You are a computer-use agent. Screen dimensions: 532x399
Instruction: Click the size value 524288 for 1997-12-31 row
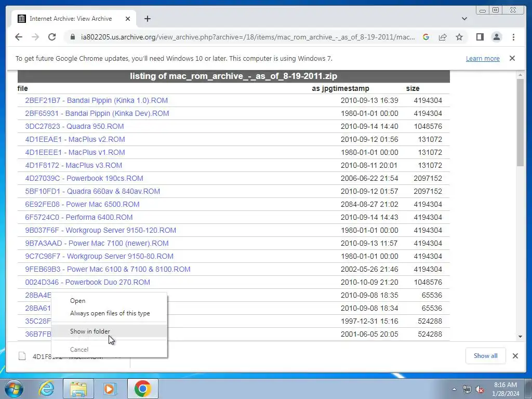[430, 321]
